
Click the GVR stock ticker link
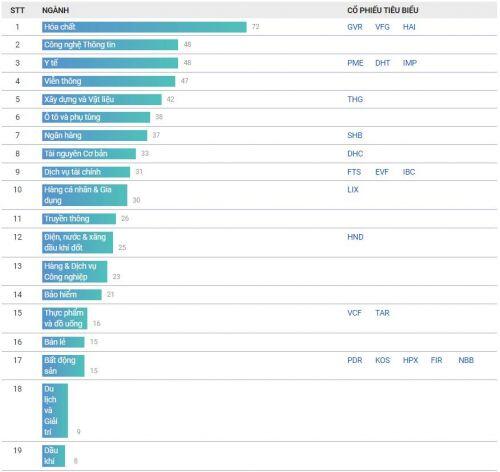click(x=355, y=27)
